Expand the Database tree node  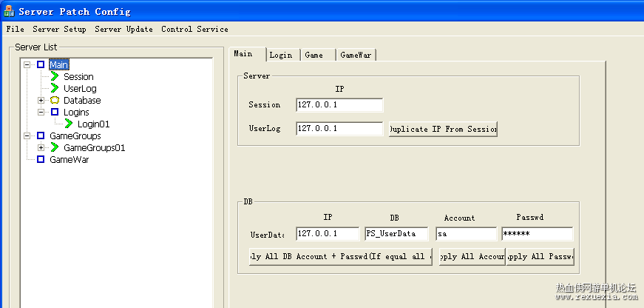41,101
